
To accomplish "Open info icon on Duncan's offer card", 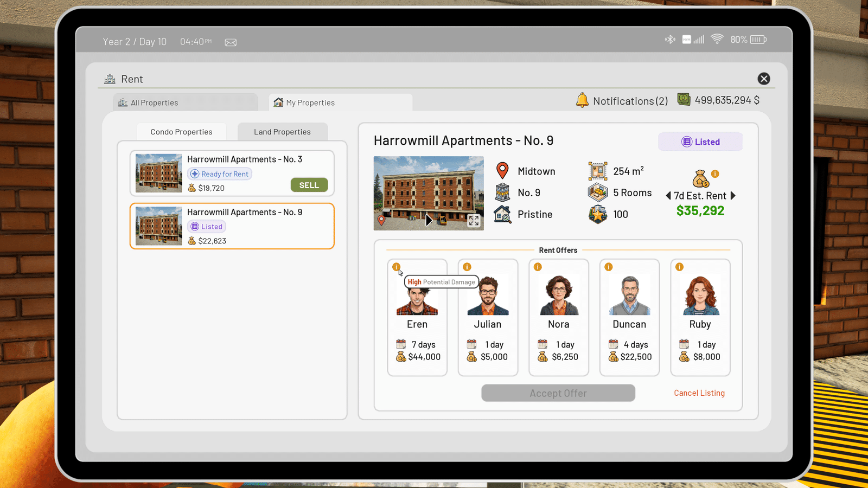I will (x=609, y=267).
